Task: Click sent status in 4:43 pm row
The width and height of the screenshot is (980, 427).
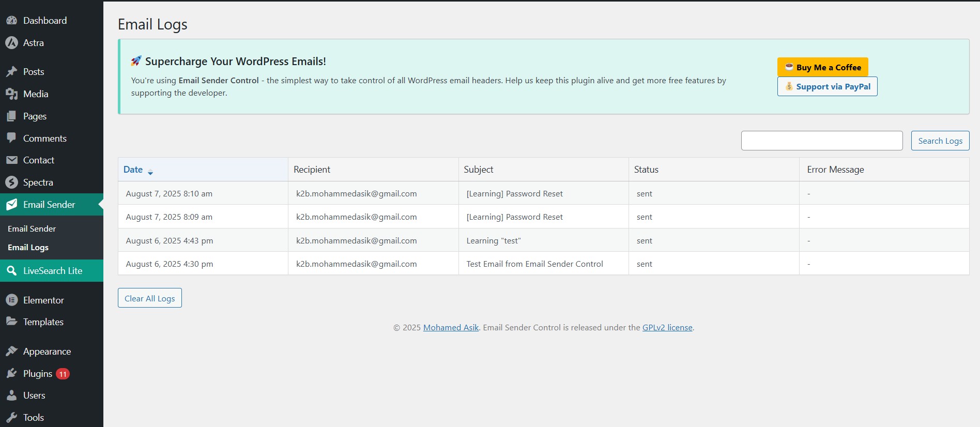Action: 644,240
